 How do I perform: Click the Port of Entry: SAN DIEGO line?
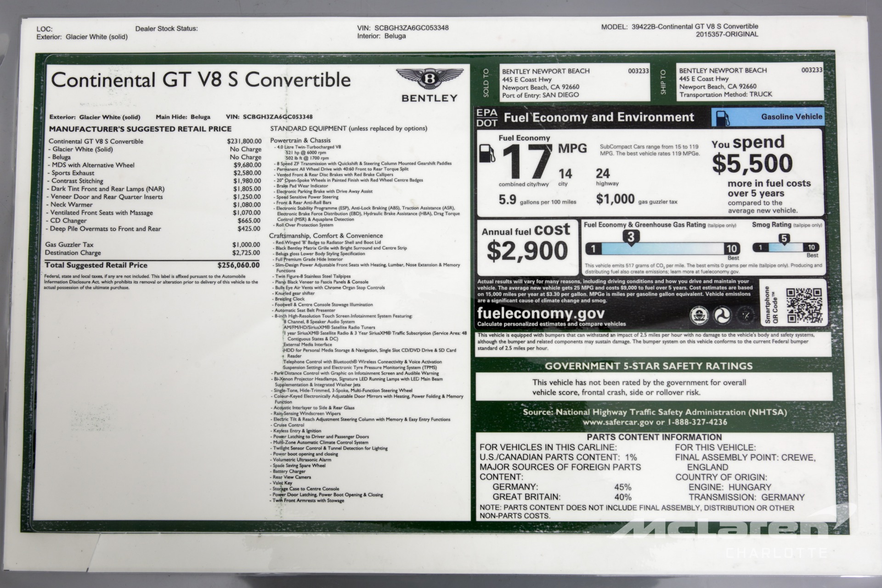coord(541,95)
